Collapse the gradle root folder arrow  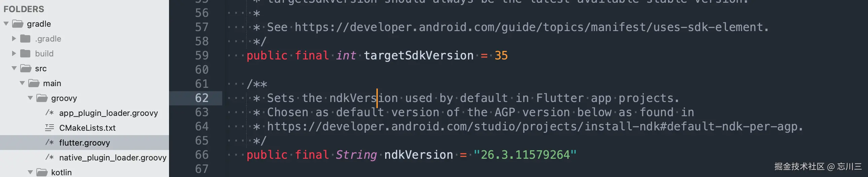point(6,24)
